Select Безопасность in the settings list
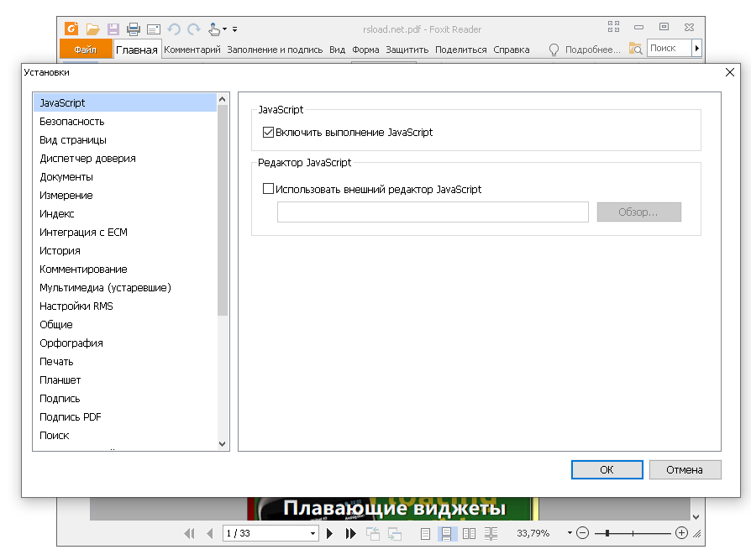This screenshot has height=560, width=751. (125, 122)
